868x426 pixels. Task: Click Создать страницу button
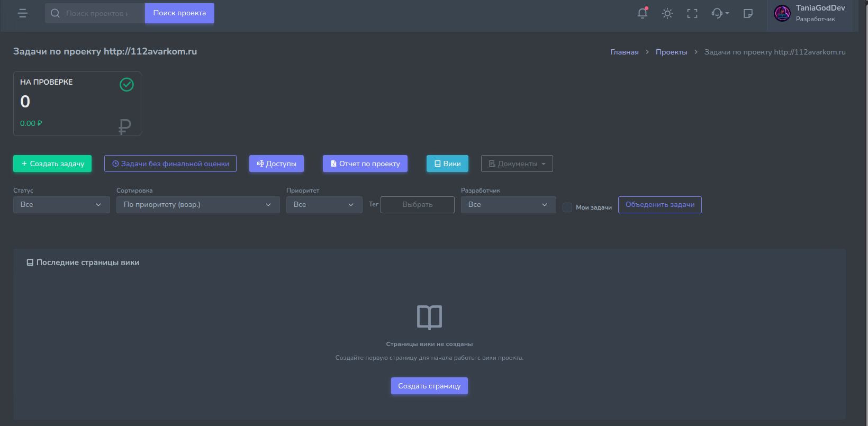coord(429,386)
